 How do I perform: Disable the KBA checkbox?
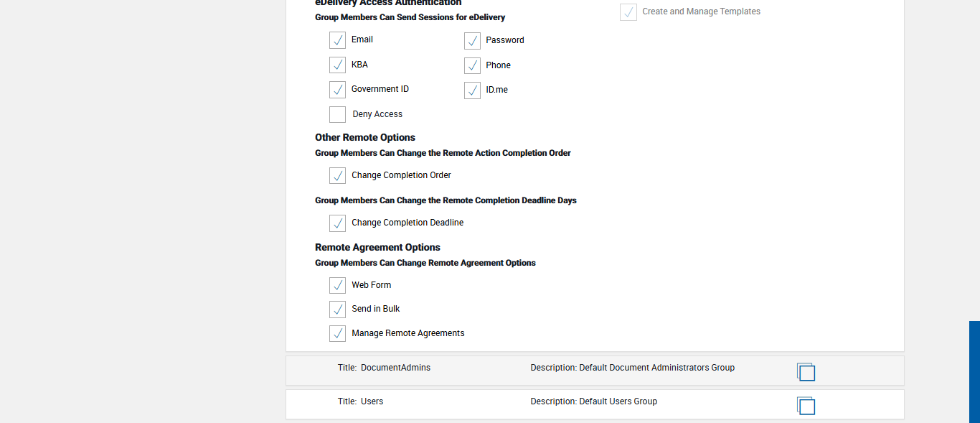coord(338,65)
